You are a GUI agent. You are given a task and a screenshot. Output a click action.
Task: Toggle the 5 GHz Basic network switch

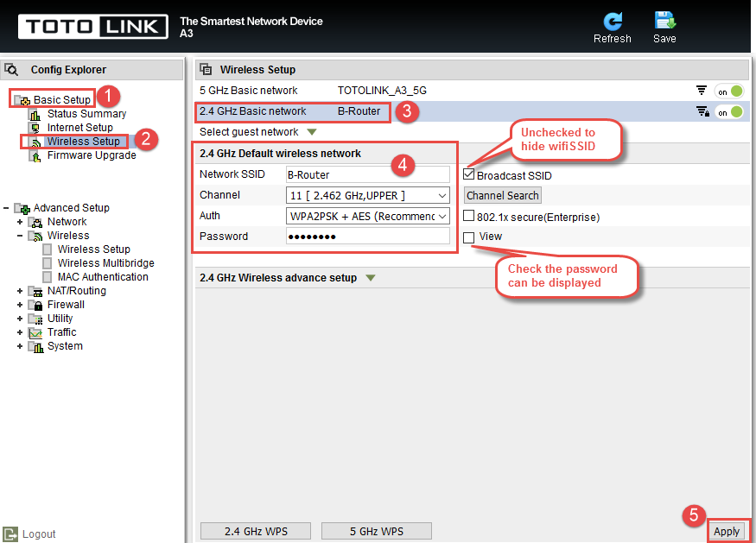(x=729, y=91)
